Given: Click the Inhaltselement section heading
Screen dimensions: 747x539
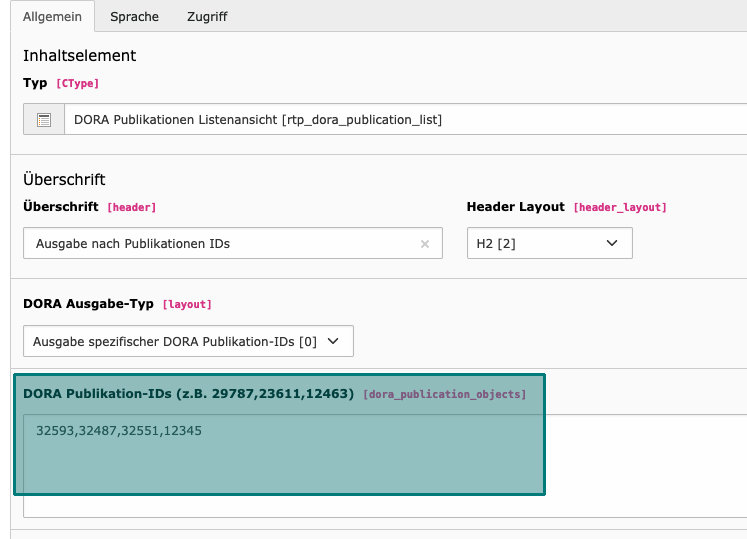Looking at the screenshot, I should 80,56.
